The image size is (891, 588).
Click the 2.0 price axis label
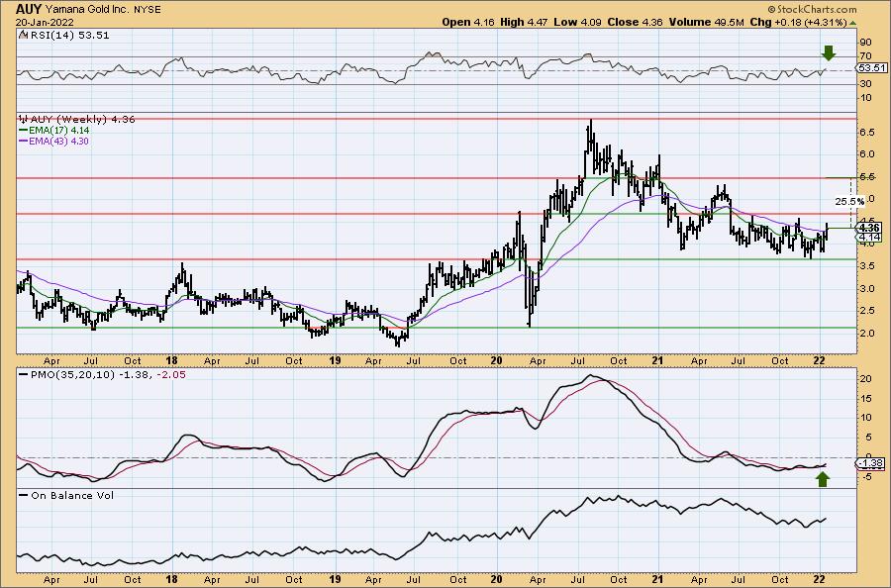(866, 333)
